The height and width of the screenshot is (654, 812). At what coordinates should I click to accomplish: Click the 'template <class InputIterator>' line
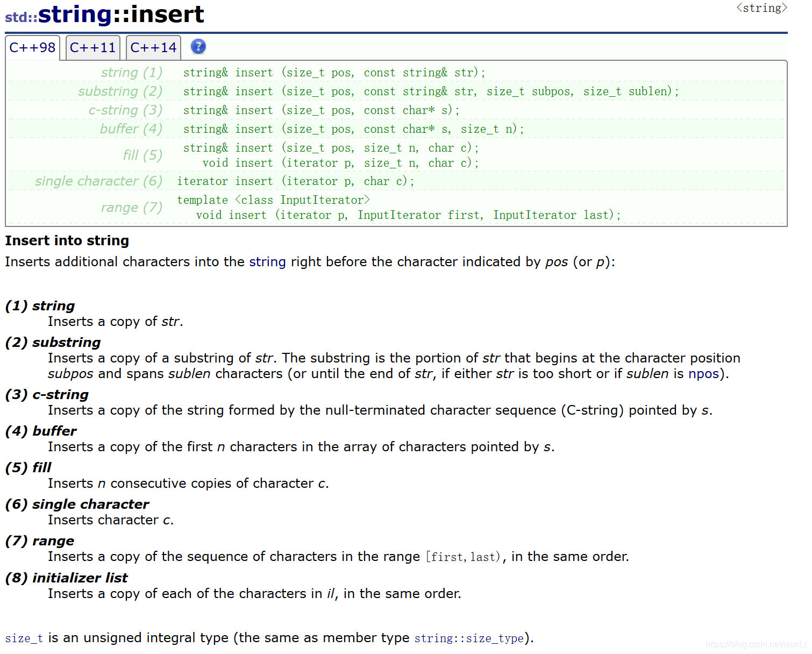(x=274, y=200)
